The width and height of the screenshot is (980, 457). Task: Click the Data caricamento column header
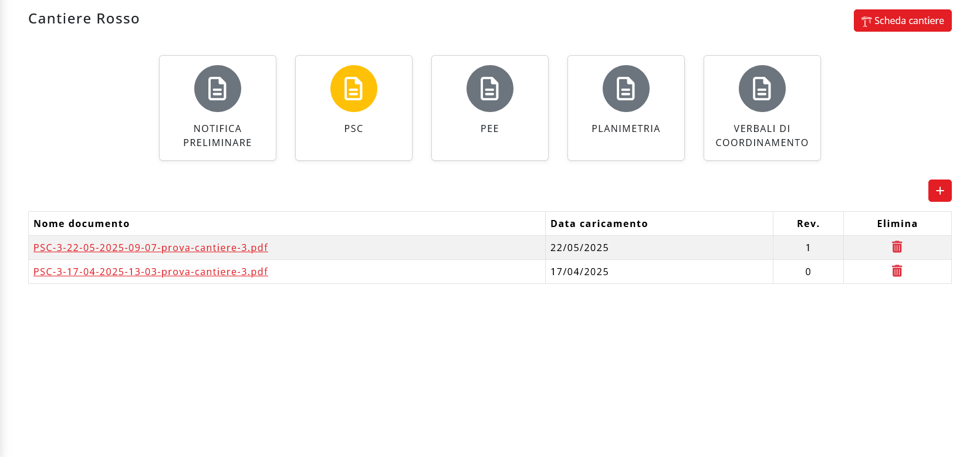pos(599,224)
